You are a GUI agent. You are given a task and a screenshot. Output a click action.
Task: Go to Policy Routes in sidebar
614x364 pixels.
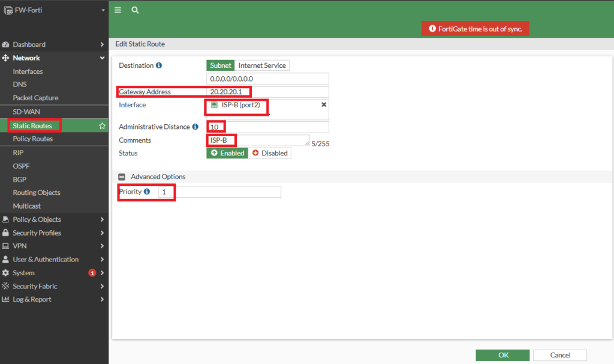[32, 139]
